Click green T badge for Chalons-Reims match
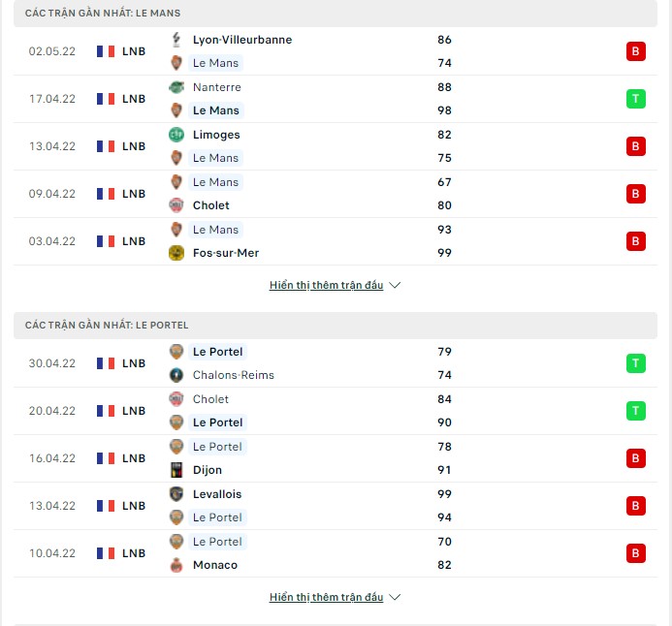The image size is (672, 626). pyautogui.click(x=635, y=363)
